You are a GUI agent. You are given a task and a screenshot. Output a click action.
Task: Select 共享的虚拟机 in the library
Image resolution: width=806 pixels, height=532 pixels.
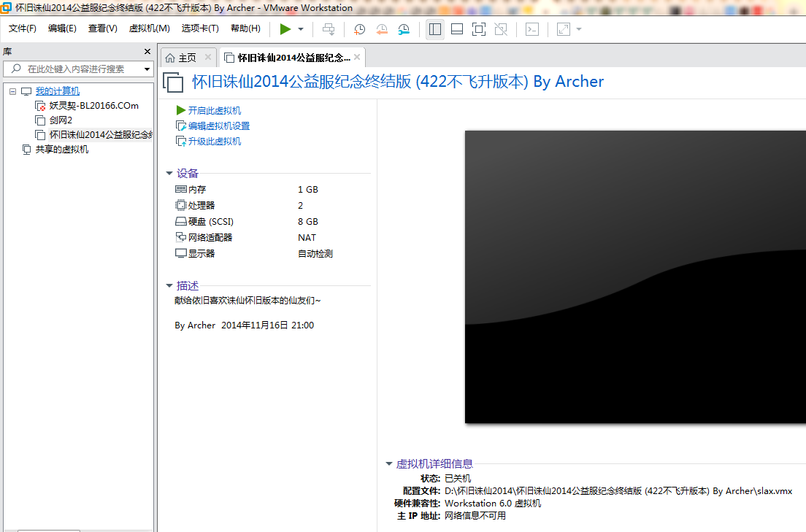coord(61,149)
